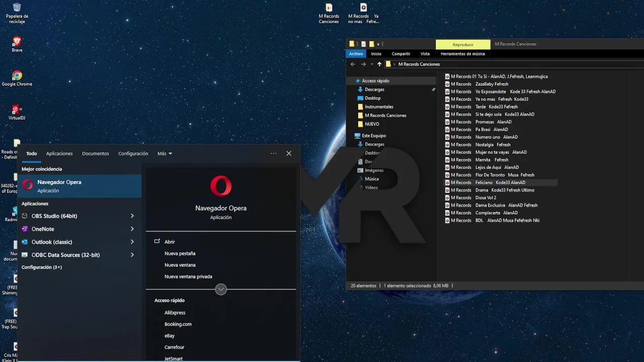Open the Vista ribbon tab

tap(425, 54)
